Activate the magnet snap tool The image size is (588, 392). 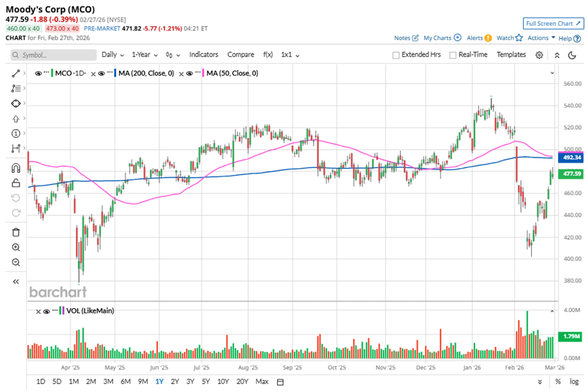coord(16,168)
